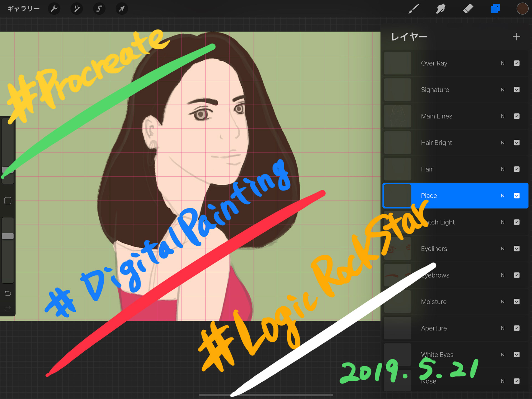Hide the Piace layer
532x399 pixels.
pyautogui.click(x=517, y=196)
